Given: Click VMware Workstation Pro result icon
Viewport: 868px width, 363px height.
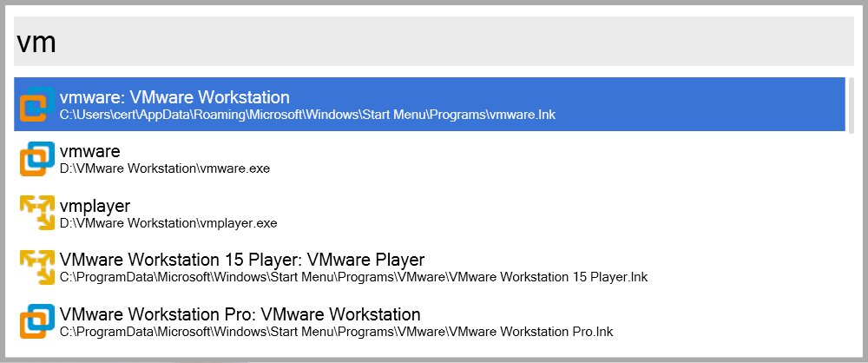Looking at the screenshot, I should [x=37, y=320].
